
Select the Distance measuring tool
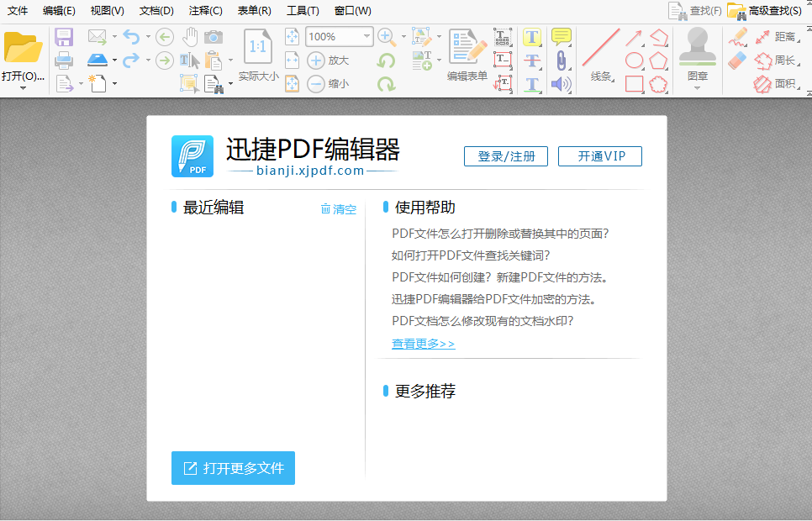pos(778,37)
